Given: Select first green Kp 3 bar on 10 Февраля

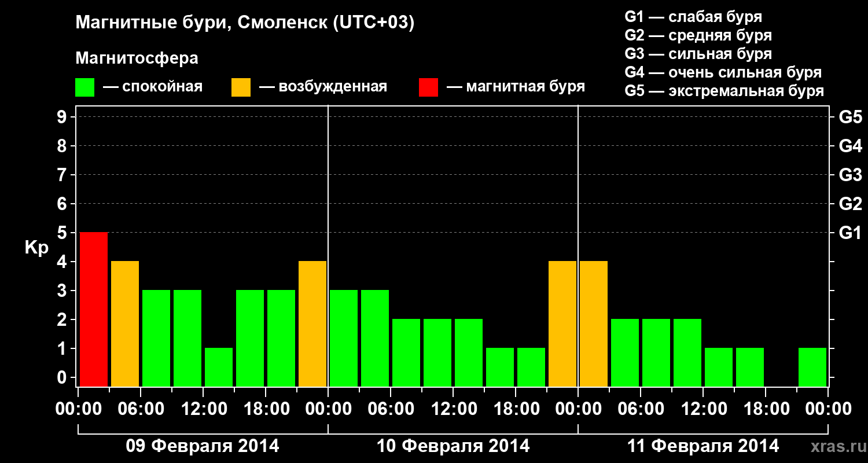Looking at the screenshot, I should 344,338.
